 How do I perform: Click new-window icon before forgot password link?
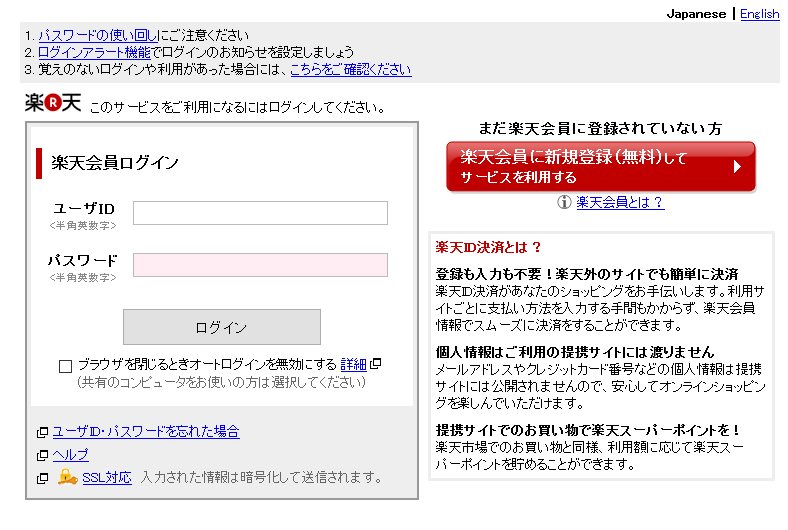[x=42, y=432]
